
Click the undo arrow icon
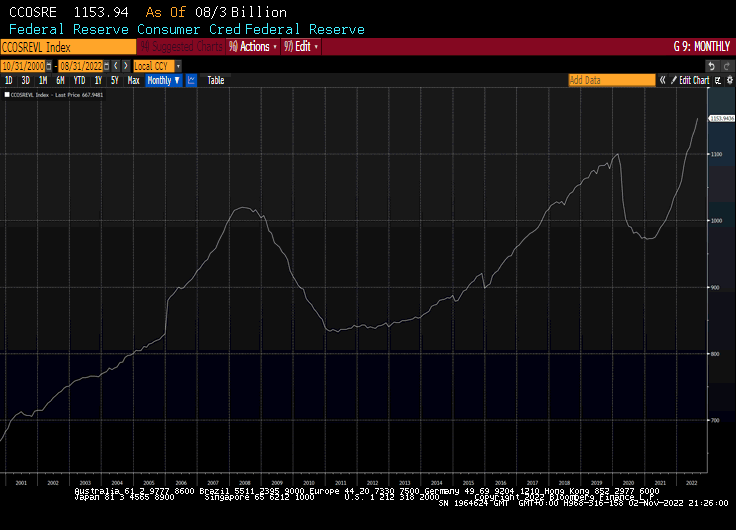click(711, 65)
